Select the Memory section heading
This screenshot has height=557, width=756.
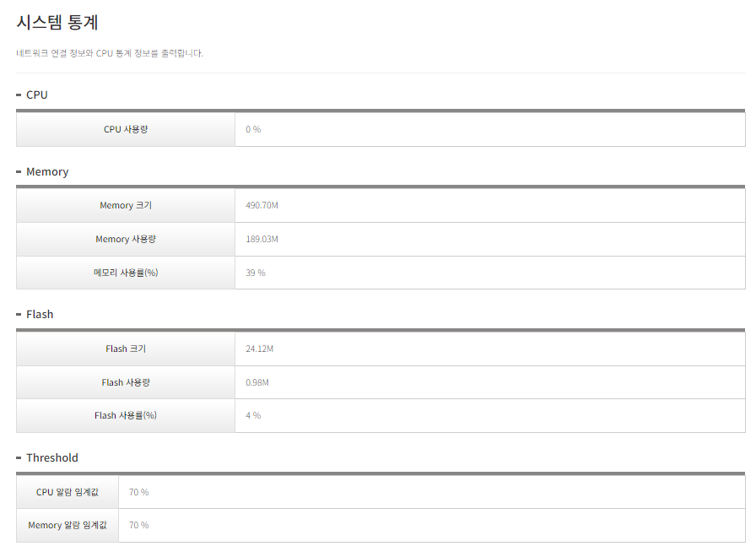pyautogui.click(x=47, y=171)
